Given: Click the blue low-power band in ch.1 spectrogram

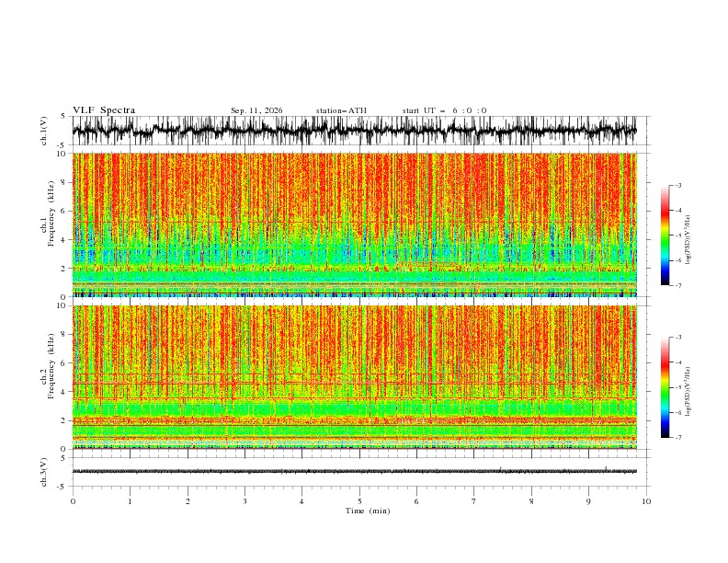Looking at the screenshot, I should [x=355, y=255].
